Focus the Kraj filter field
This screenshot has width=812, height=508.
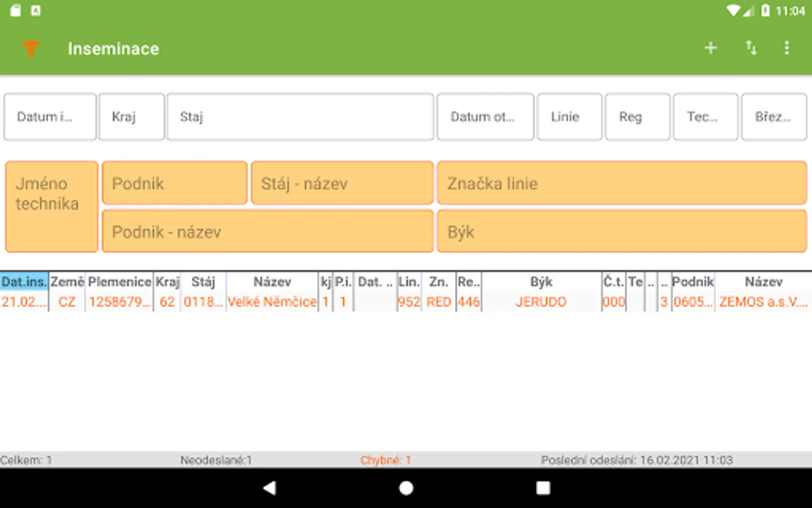click(x=132, y=117)
